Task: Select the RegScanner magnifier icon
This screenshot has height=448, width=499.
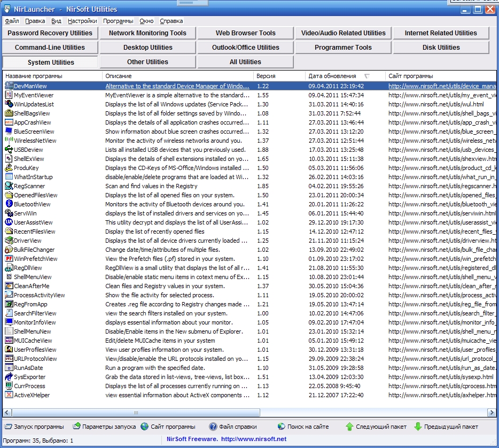Action: [9, 186]
